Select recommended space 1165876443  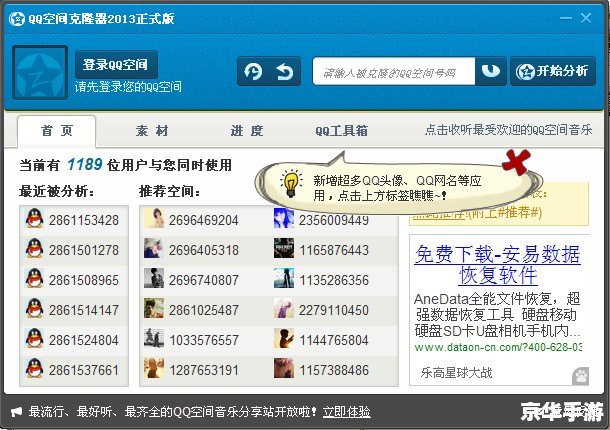coord(334,250)
